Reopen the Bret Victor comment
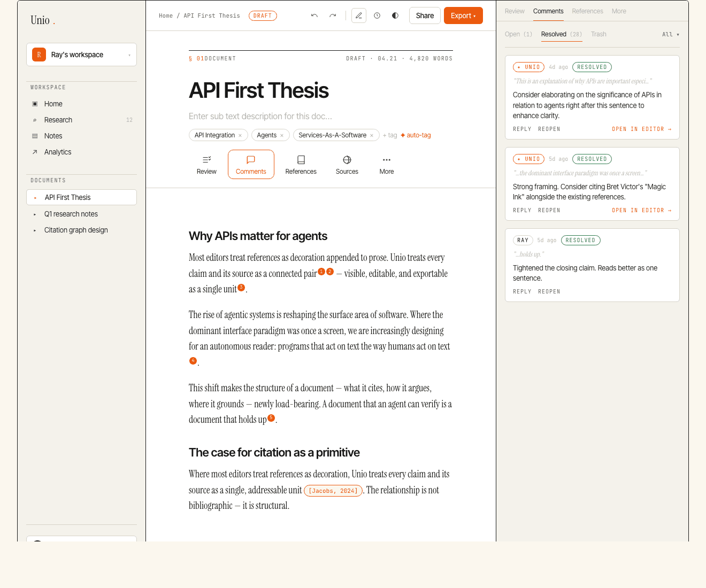706x588 pixels. tap(549, 211)
